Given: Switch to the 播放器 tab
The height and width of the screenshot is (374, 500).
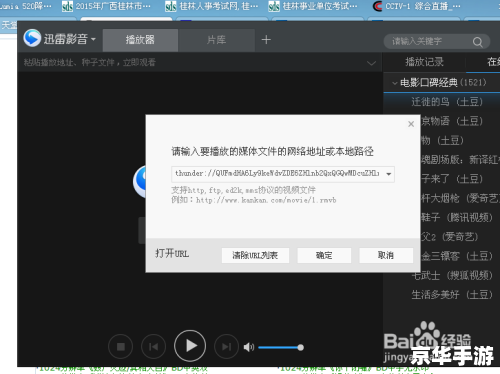Looking at the screenshot, I should pos(140,40).
